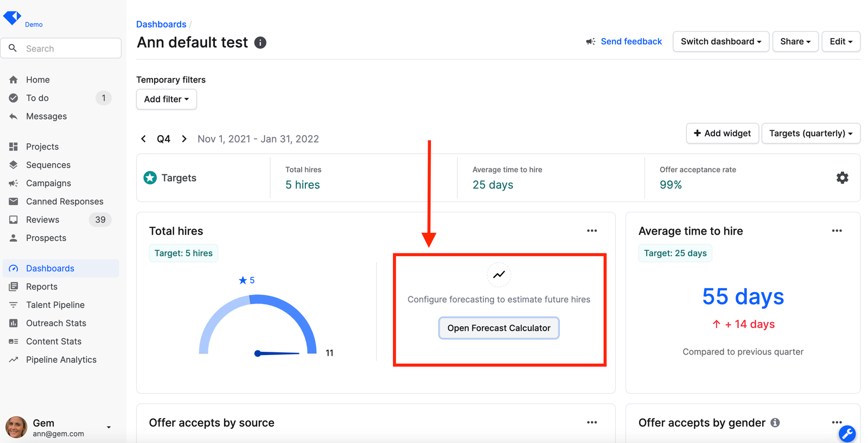Click info icon next to Offer accepts by gender

pyautogui.click(x=775, y=422)
